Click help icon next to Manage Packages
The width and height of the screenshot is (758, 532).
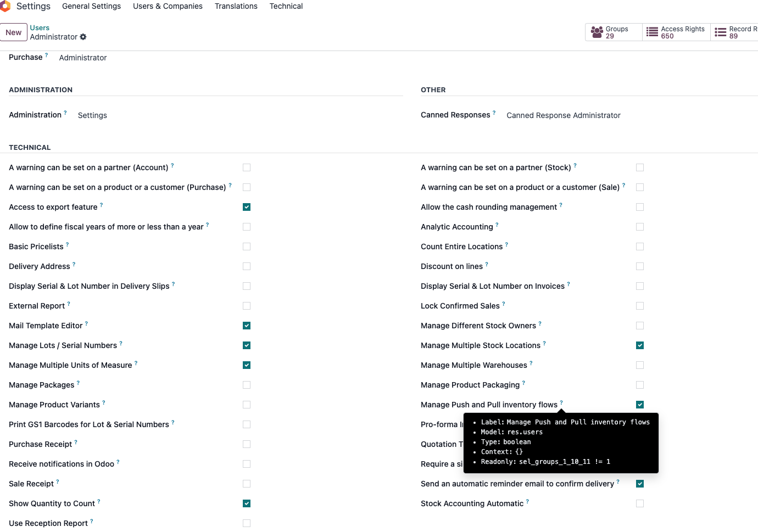(x=78, y=383)
